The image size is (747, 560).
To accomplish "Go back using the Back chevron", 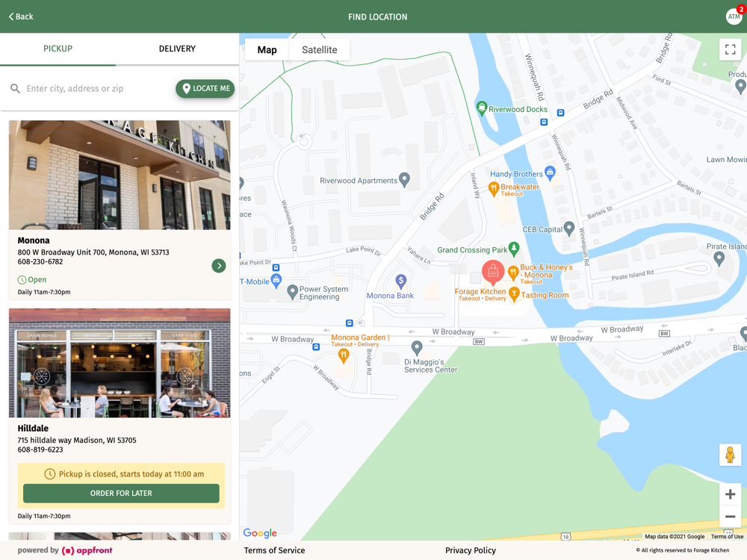I will 20,16.
